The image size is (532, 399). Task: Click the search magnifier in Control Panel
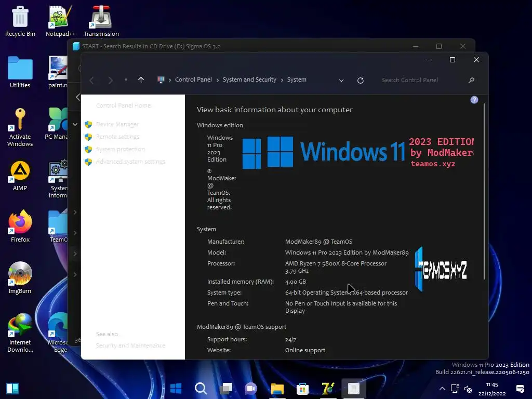[471, 80]
